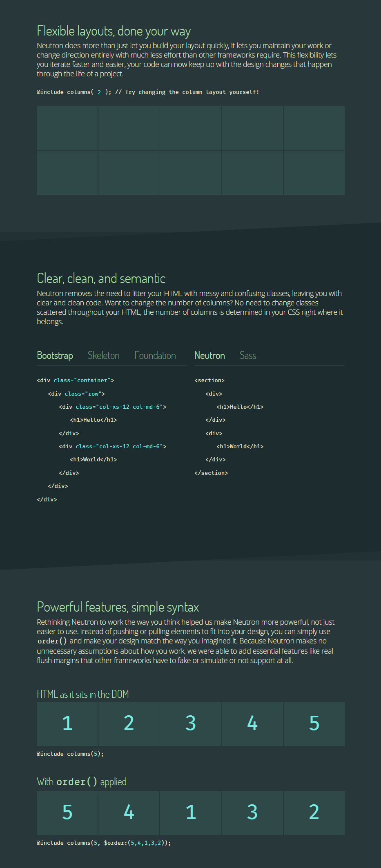Click the '@include columns(5);' code line
Image resolution: width=381 pixels, height=868 pixels.
(70, 754)
